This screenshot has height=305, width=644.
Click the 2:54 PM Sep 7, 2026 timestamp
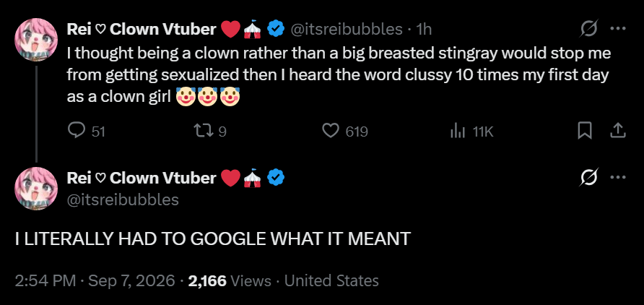95,280
